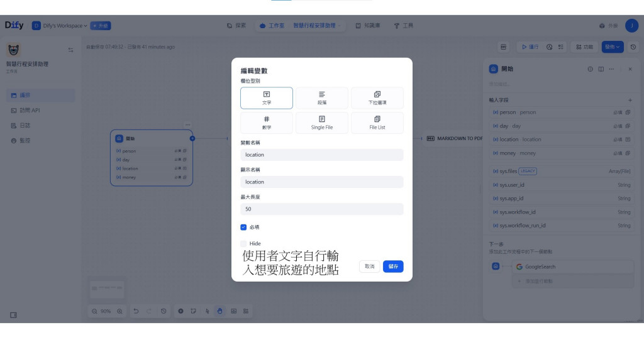
Task: Open the Dify logo home link
Action: point(14,25)
